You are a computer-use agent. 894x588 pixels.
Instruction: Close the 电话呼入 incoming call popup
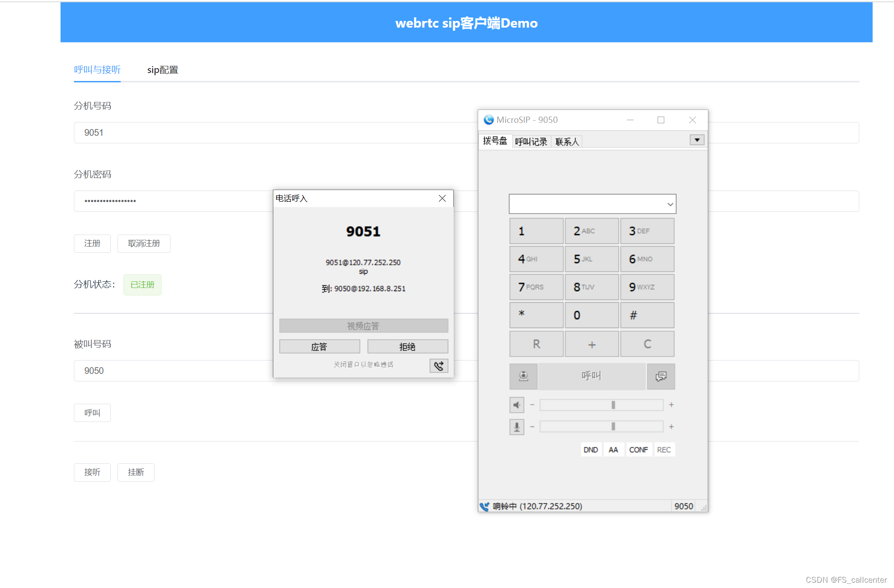click(x=442, y=199)
